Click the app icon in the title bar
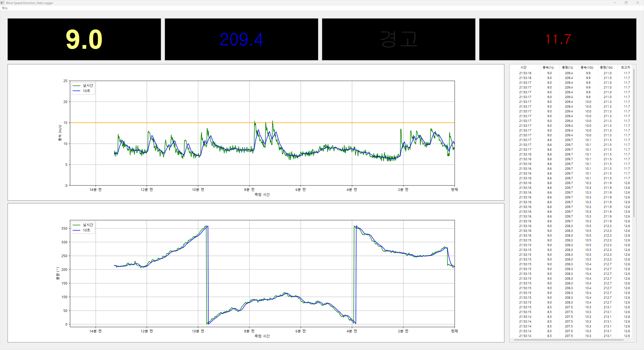Screen dimensions: 644x350 (x=2, y=3)
